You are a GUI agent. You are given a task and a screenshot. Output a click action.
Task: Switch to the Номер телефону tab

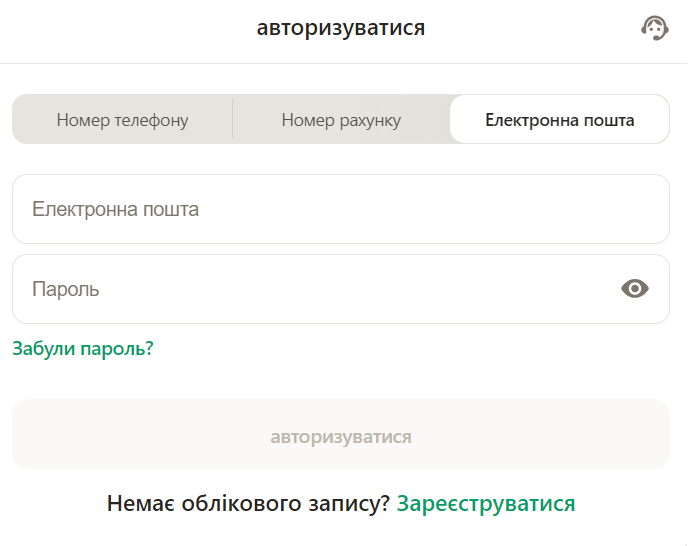122,120
